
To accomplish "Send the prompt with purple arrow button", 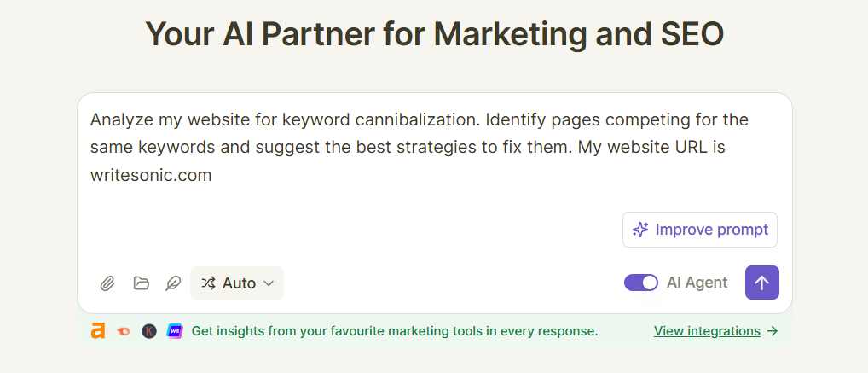I will (x=761, y=283).
